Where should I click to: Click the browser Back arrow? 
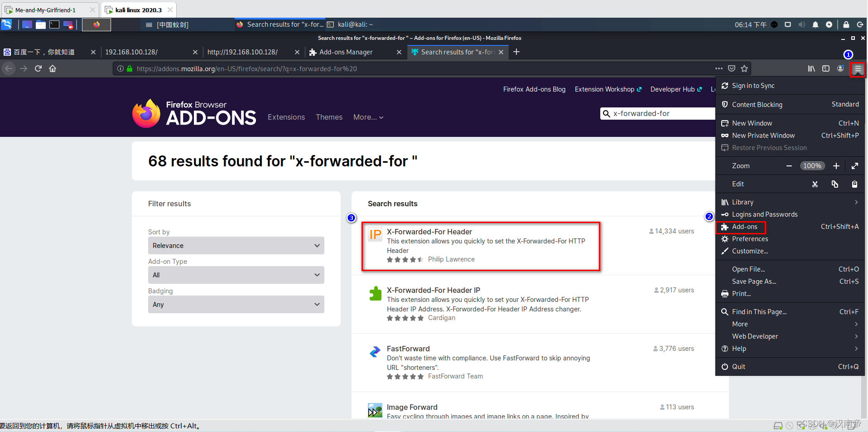9,68
